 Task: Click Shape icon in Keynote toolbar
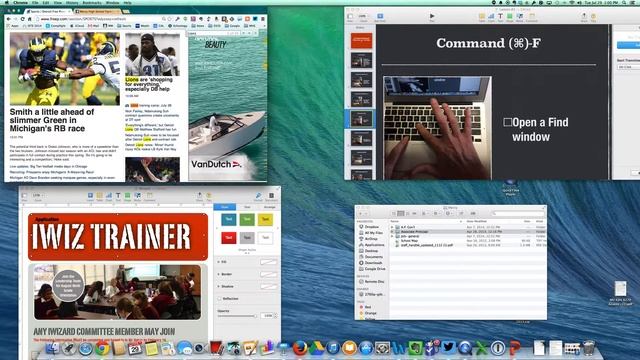click(x=510, y=16)
